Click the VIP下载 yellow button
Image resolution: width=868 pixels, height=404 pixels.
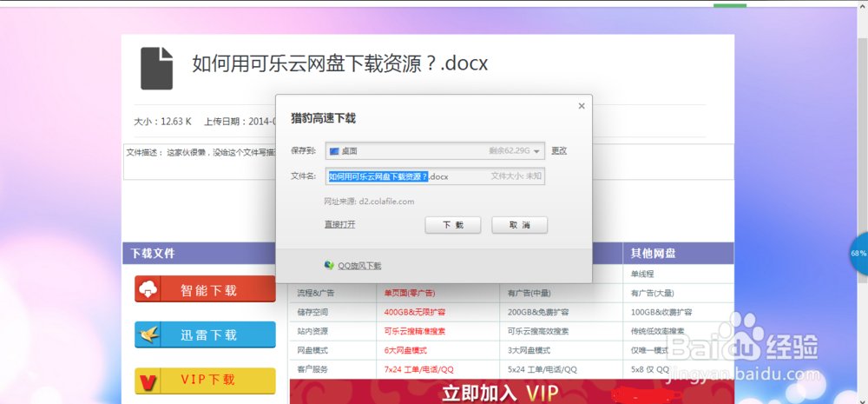point(205,381)
